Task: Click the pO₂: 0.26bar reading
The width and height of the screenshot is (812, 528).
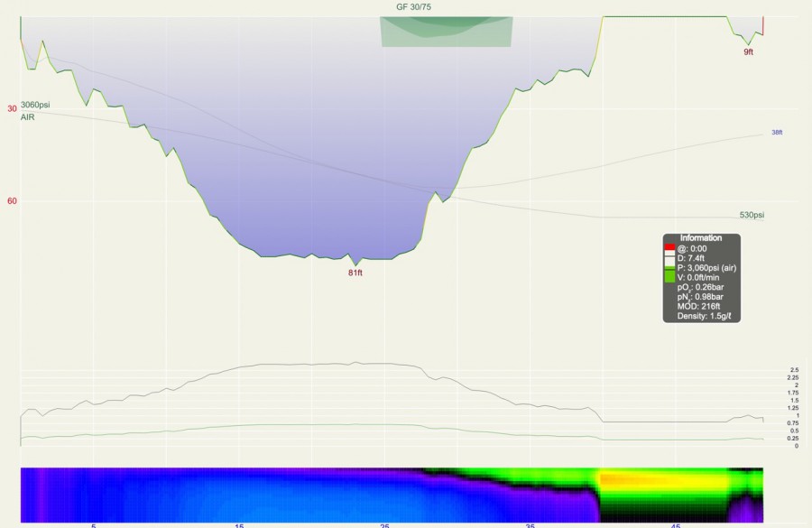Action: 700,287
